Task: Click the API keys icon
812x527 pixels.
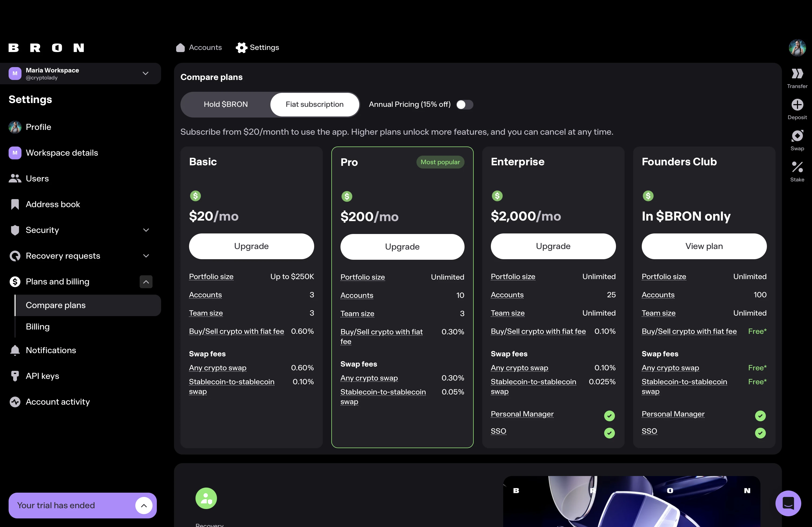Action: tap(15, 376)
